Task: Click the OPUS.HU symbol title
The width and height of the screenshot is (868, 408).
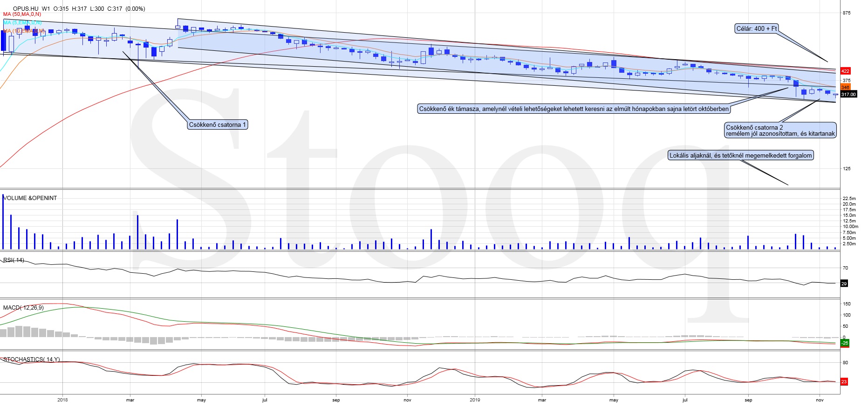Action: pyautogui.click(x=26, y=8)
